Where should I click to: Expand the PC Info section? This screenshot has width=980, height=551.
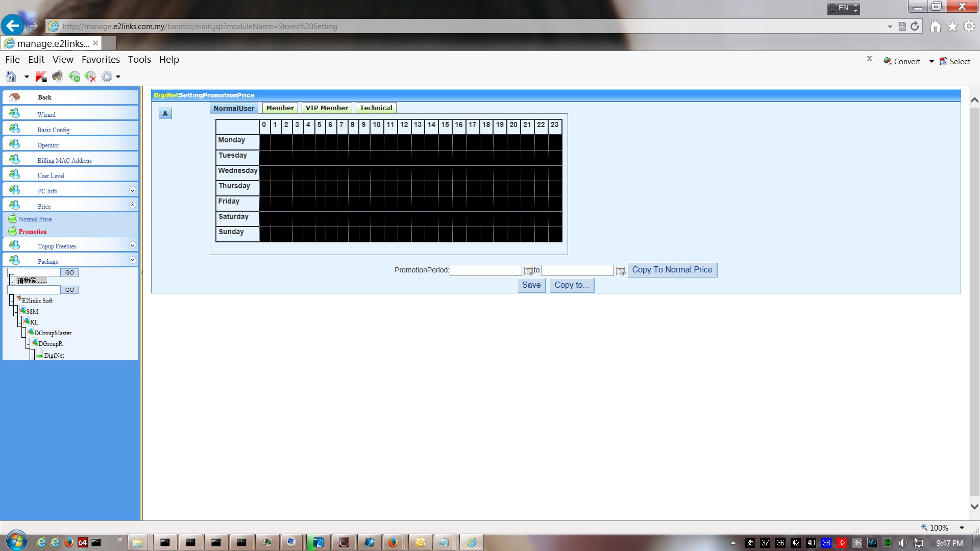pos(132,190)
